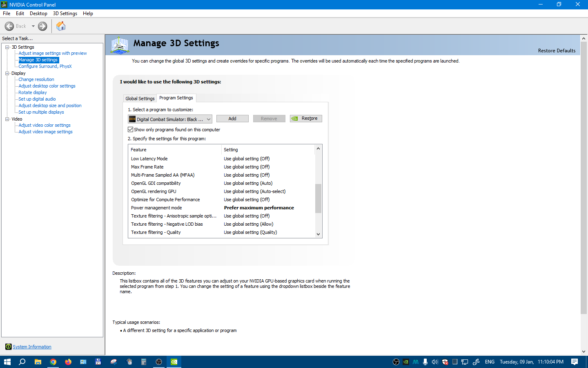Image resolution: width=588 pixels, height=368 pixels.
Task: Open the Back history dropdown arrow
Action: (x=33, y=26)
